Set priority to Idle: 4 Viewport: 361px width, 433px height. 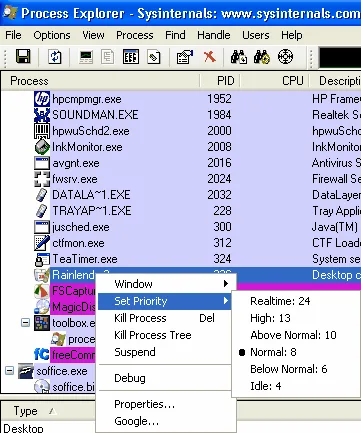[266, 386]
